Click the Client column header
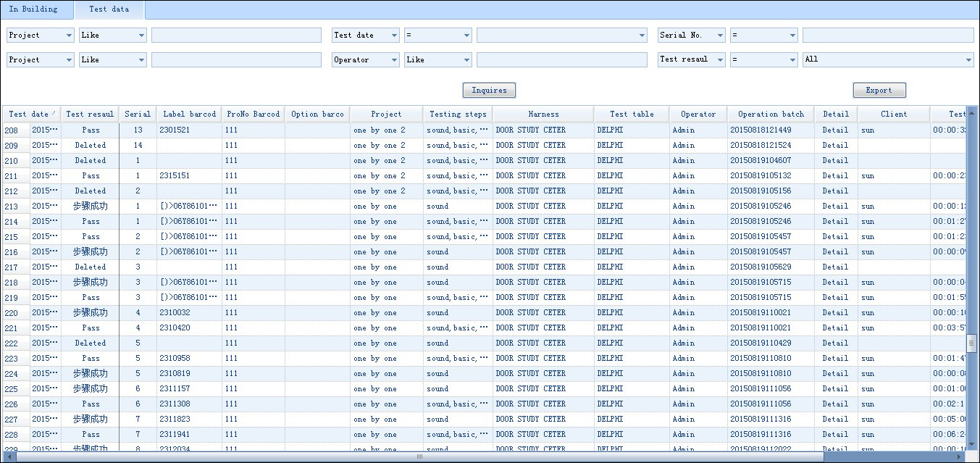Image resolution: width=980 pixels, height=463 pixels. pos(894,114)
